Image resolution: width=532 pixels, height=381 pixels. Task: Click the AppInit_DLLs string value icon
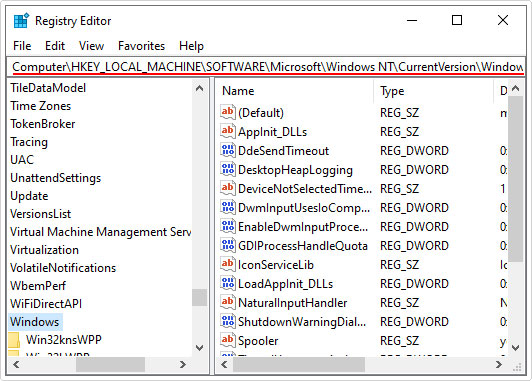[228, 131]
